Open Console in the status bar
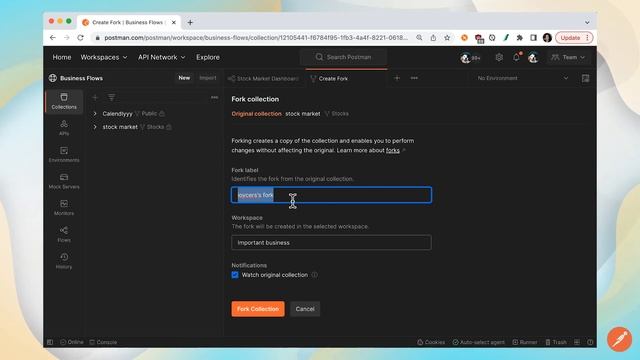 click(103, 342)
